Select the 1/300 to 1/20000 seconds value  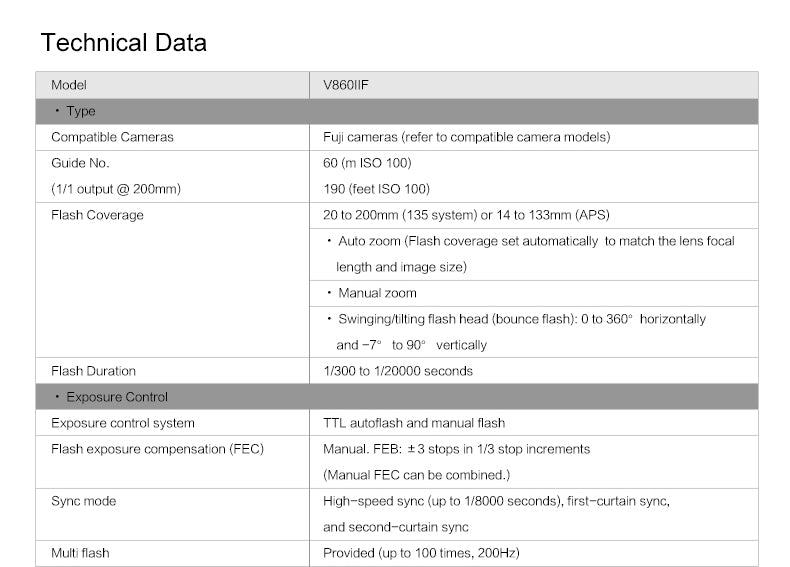tap(397, 371)
